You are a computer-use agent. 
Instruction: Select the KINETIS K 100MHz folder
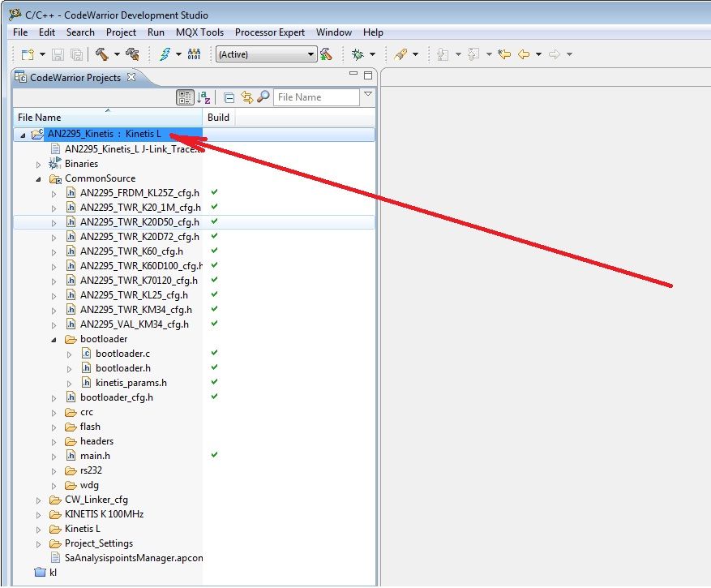pos(104,514)
